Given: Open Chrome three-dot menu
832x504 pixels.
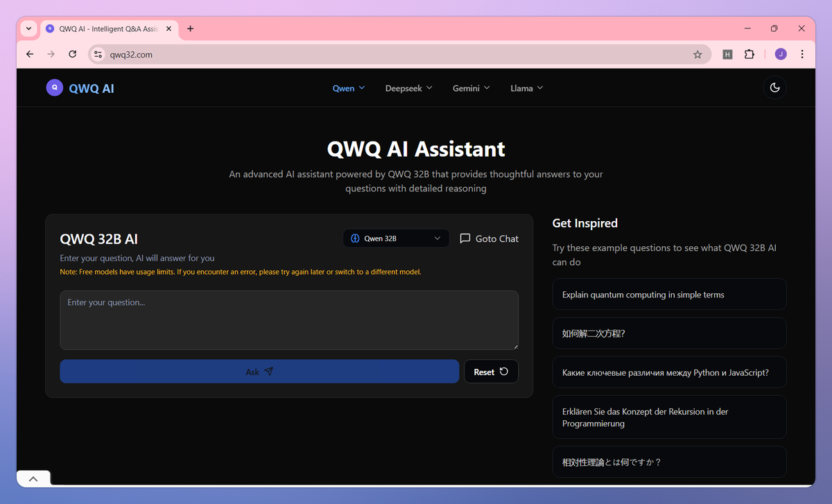Looking at the screenshot, I should click(x=802, y=54).
